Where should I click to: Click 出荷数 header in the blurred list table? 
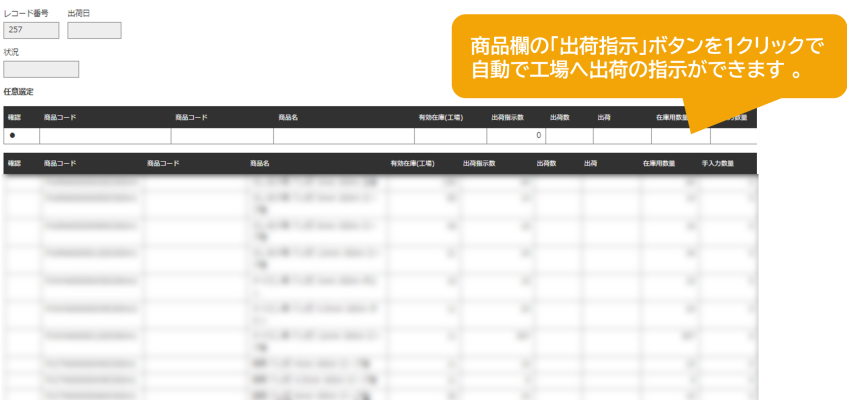tap(547, 163)
